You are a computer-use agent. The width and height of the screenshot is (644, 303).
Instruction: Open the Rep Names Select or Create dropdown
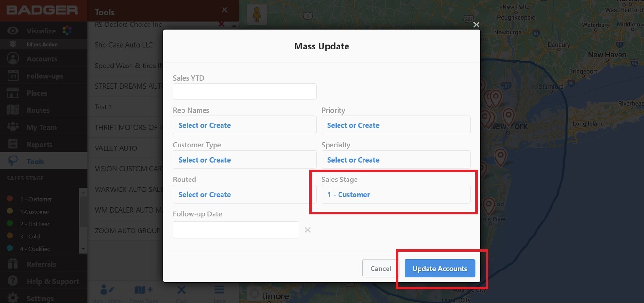245,125
